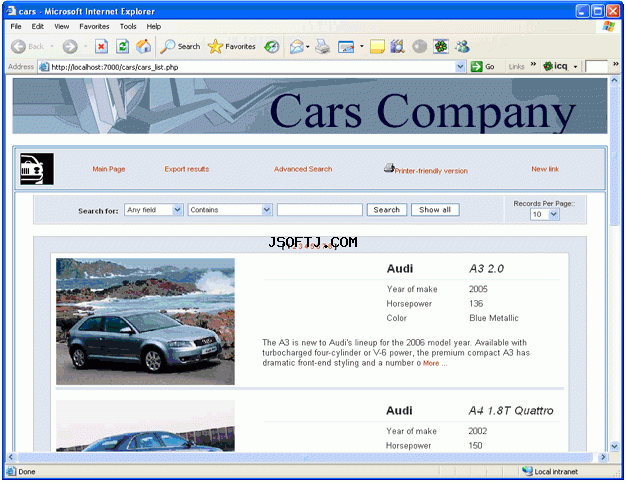This screenshot has width=626, height=483.
Task: Open the Edit menu
Action: click(x=38, y=26)
